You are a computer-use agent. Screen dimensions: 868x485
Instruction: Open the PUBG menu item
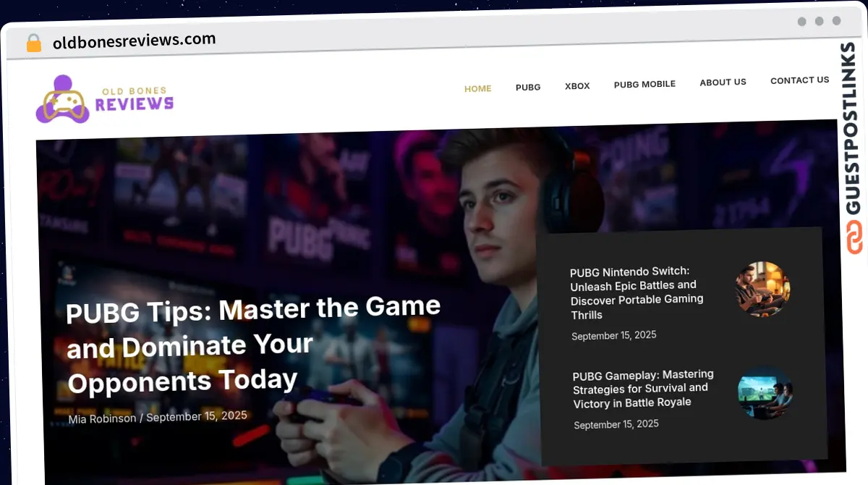[528, 87]
